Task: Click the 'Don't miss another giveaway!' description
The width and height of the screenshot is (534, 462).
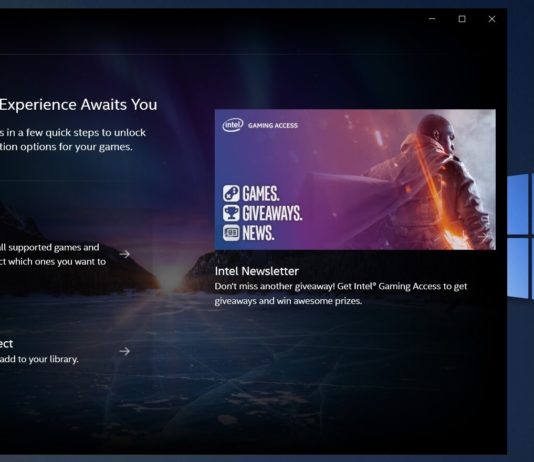Action: point(341,293)
